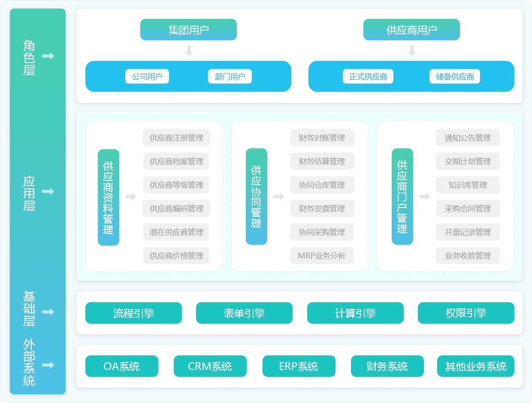Click the 权限引擎 block
532x403 pixels.
tap(466, 313)
